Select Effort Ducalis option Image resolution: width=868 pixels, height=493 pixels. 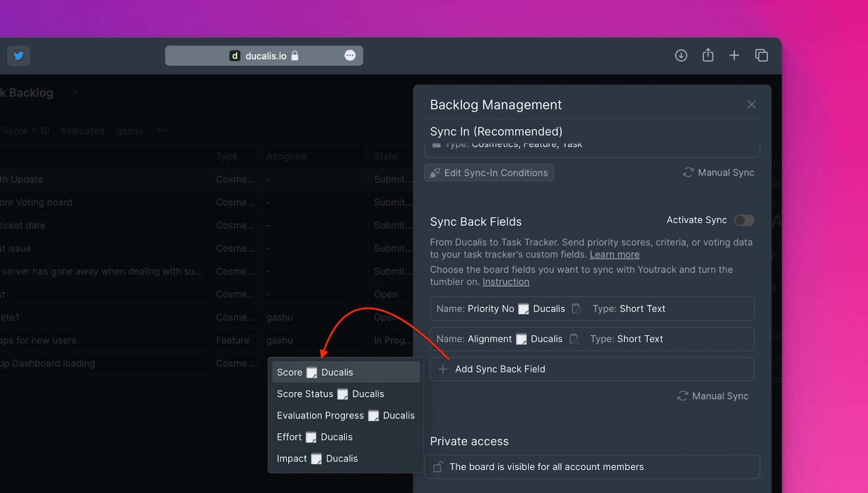point(346,437)
